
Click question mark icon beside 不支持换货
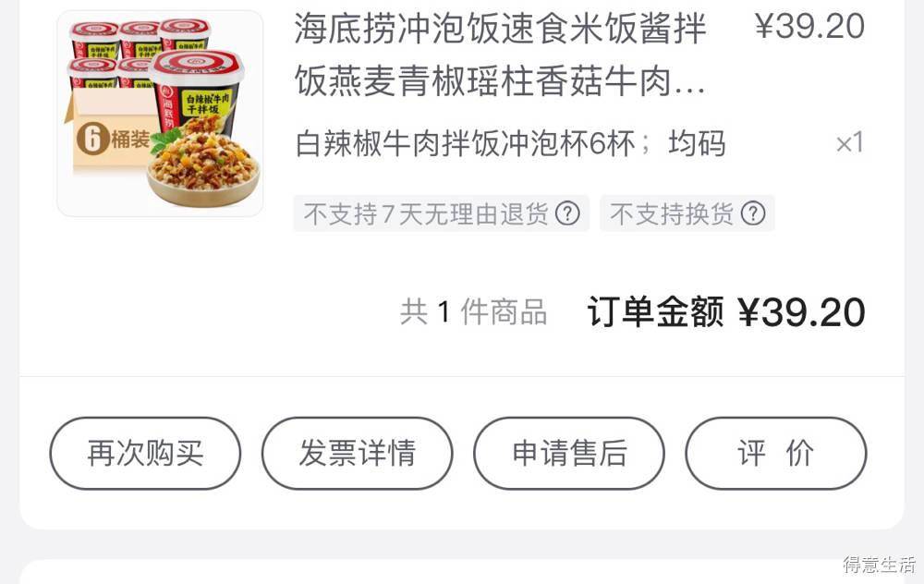[x=752, y=213]
